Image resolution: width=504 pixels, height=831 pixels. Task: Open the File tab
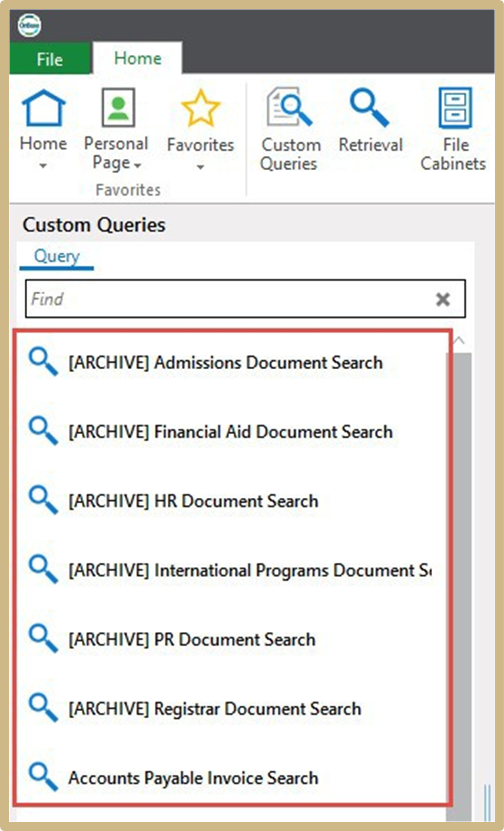coord(50,60)
